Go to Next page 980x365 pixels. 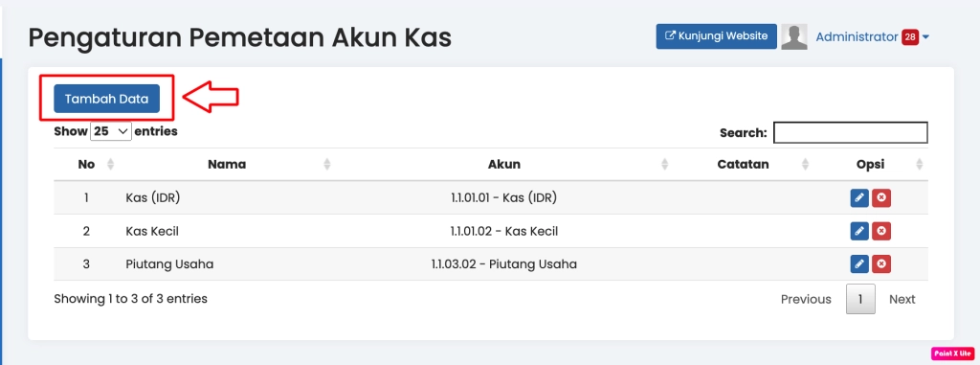click(902, 299)
